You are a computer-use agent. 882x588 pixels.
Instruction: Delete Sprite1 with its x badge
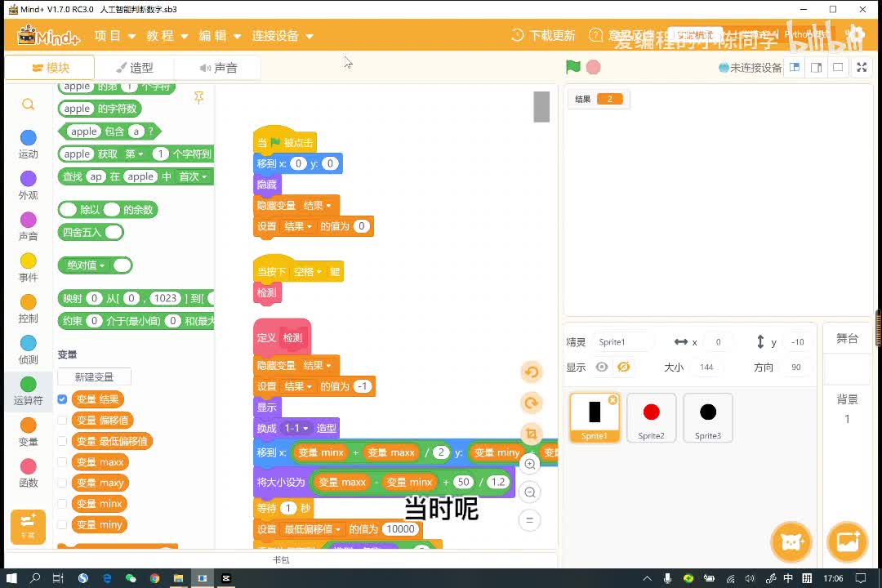[x=612, y=400]
